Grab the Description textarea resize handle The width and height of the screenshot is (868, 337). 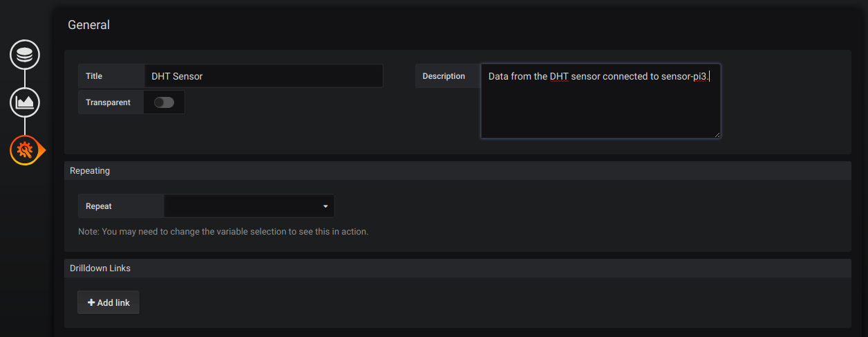[717, 135]
